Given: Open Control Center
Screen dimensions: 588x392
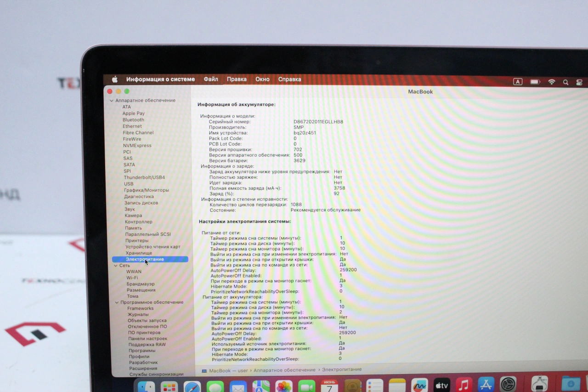Looking at the screenshot, I should pos(579,82).
